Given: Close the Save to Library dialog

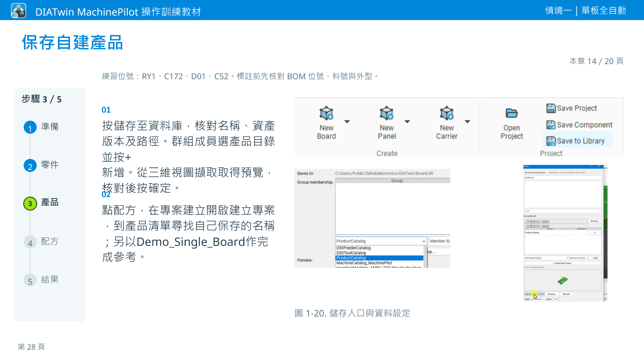Looking at the screenshot, I should [599, 166].
